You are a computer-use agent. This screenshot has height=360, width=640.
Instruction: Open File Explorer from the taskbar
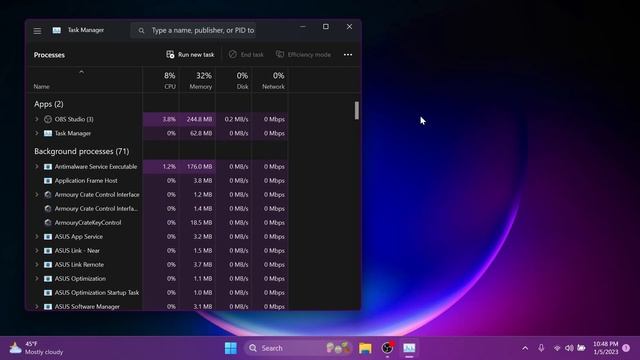(x=365, y=348)
